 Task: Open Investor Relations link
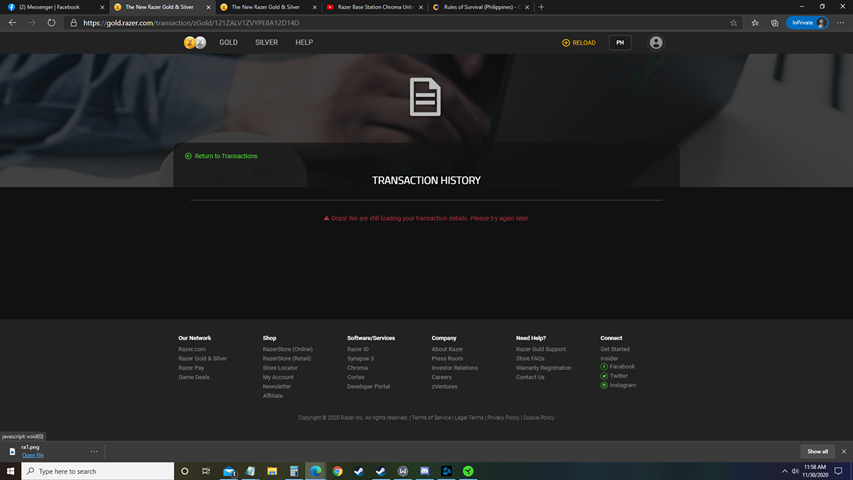(454, 368)
